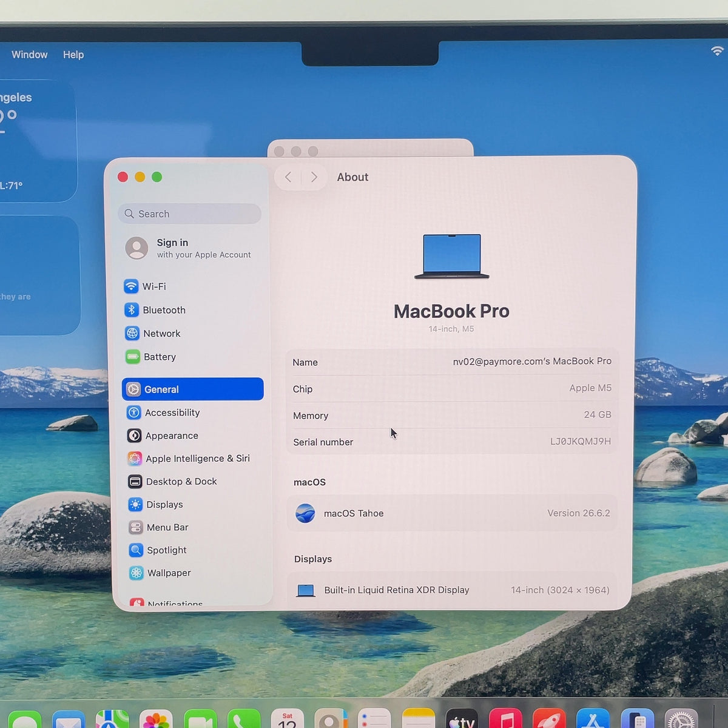Minimize System Settings with the yellow button
Viewport: 728px width, 728px height.
pos(140,177)
